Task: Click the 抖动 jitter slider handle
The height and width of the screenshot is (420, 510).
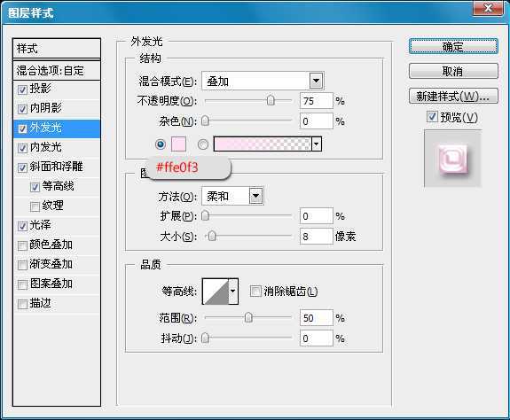Action: 205,338
